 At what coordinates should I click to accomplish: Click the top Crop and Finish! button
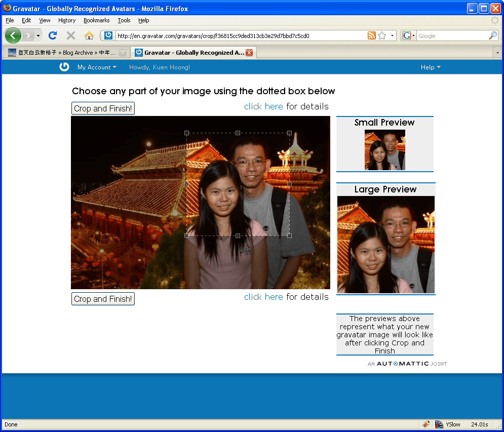(x=103, y=108)
